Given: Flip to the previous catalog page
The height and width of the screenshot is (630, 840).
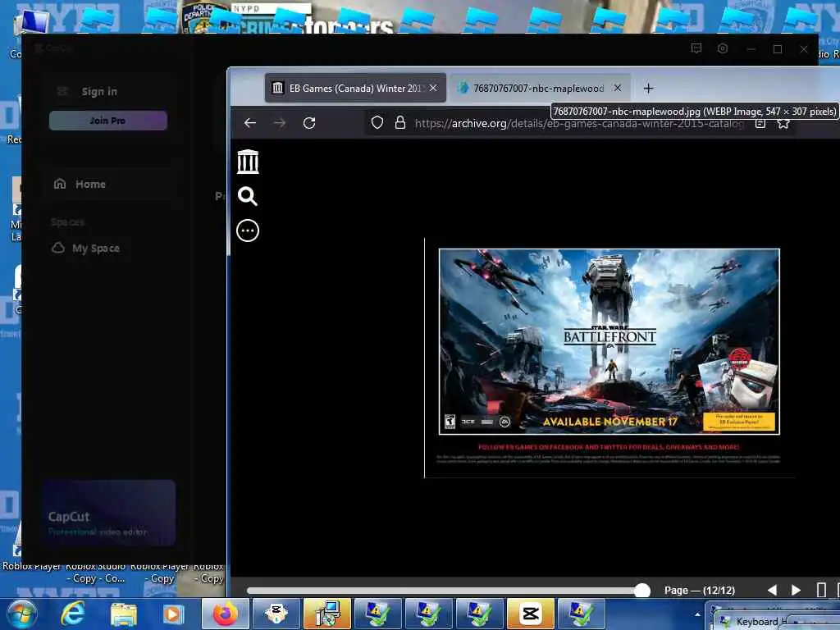Looking at the screenshot, I should [772, 591].
